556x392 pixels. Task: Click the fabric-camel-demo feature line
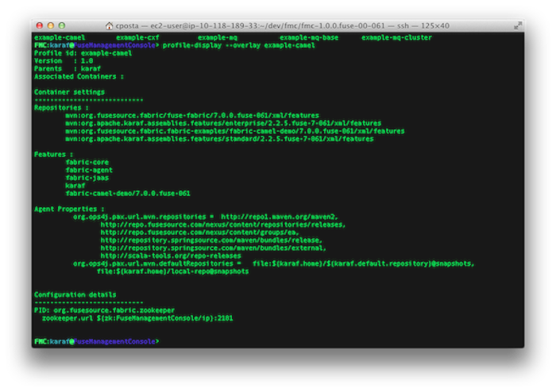click(x=128, y=194)
